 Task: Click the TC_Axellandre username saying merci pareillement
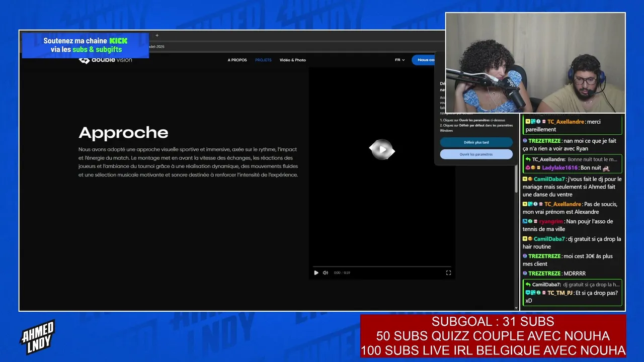point(566,122)
